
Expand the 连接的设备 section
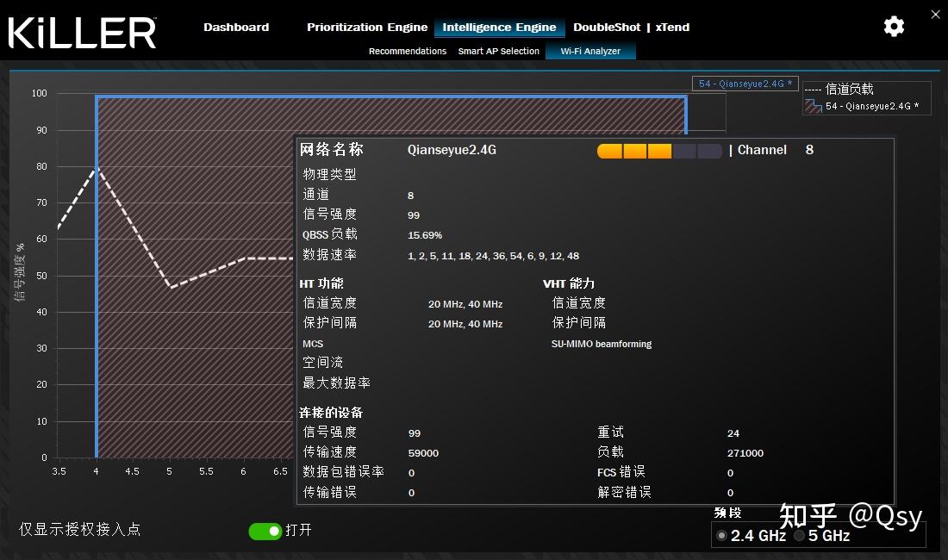[x=332, y=413]
